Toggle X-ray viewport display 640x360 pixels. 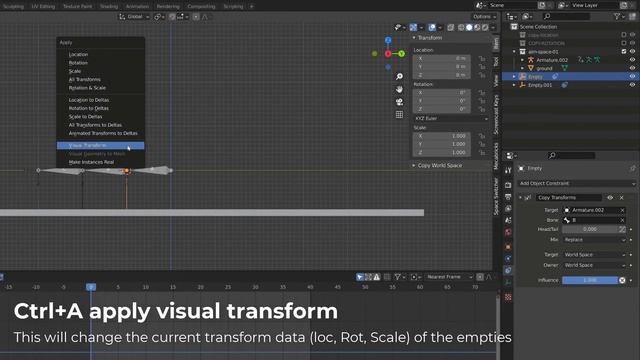tap(451, 27)
